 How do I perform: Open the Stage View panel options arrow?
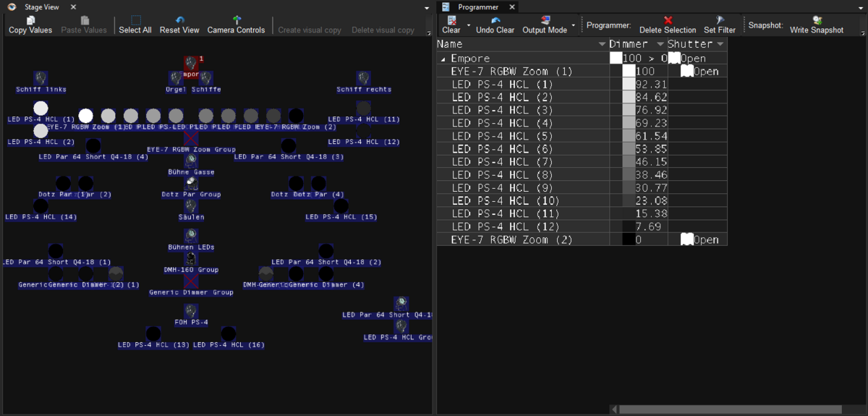(427, 7)
